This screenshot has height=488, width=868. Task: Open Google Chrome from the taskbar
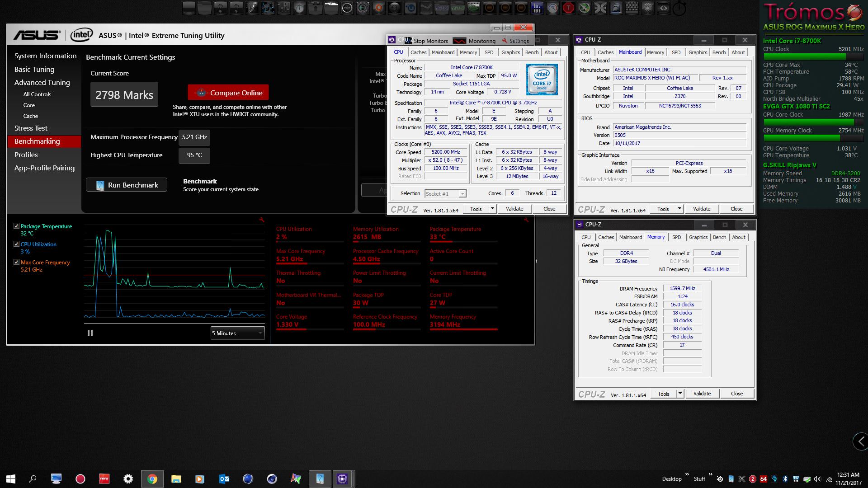coord(152,479)
